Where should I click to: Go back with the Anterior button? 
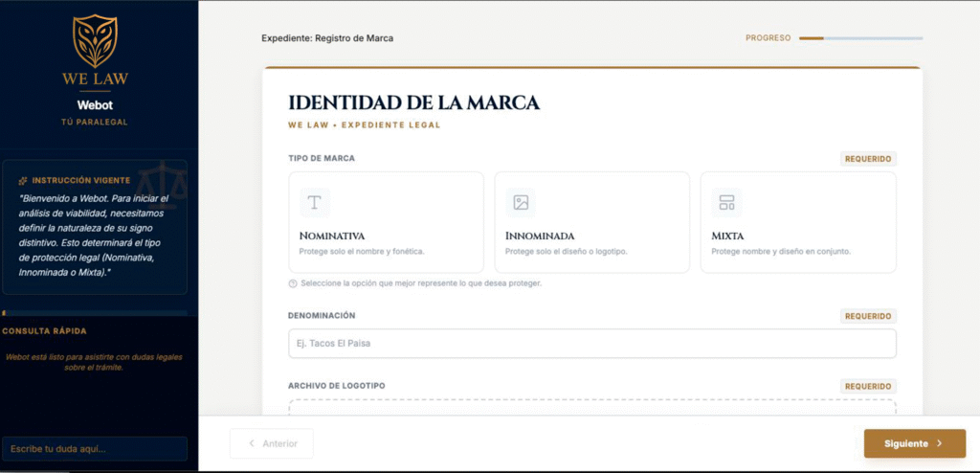tap(272, 443)
